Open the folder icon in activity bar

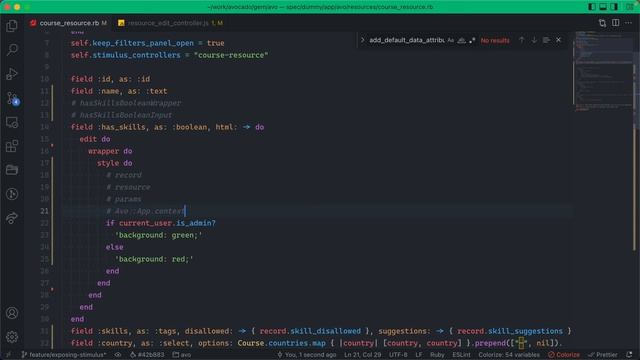[x=12, y=170]
